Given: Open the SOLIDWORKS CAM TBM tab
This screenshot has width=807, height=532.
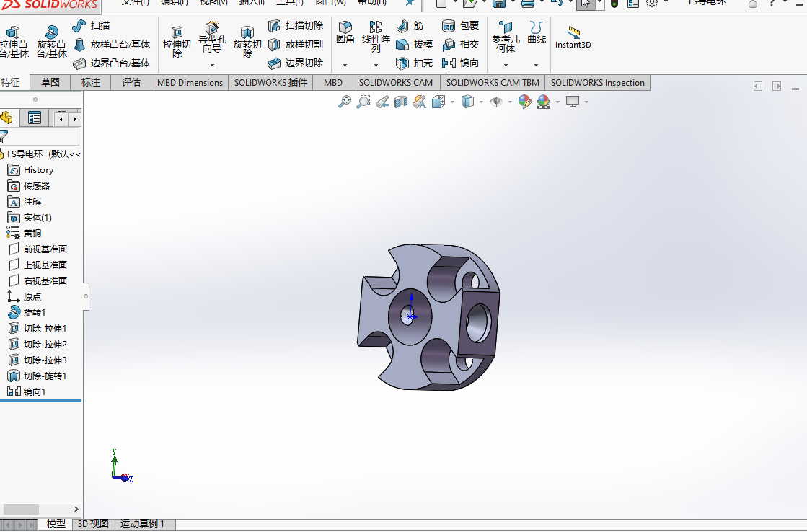Looking at the screenshot, I should click(x=493, y=82).
